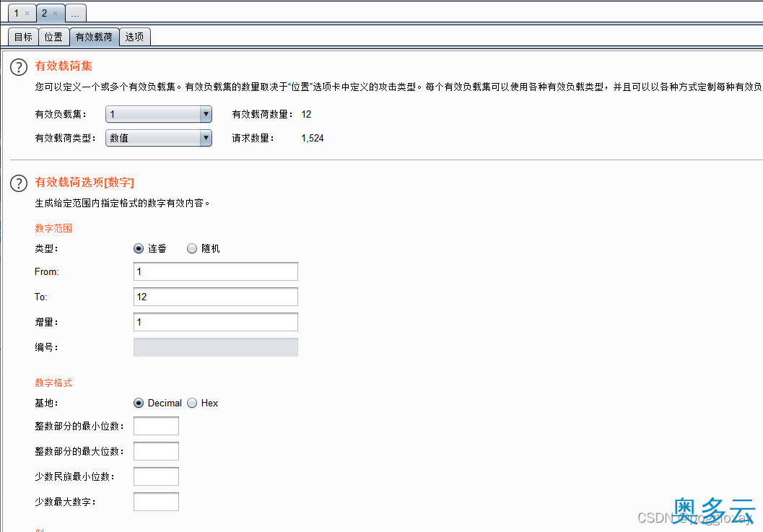Click the 增量 step input field
The width and height of the screenshot is (763, 532).
pos(216,322)
